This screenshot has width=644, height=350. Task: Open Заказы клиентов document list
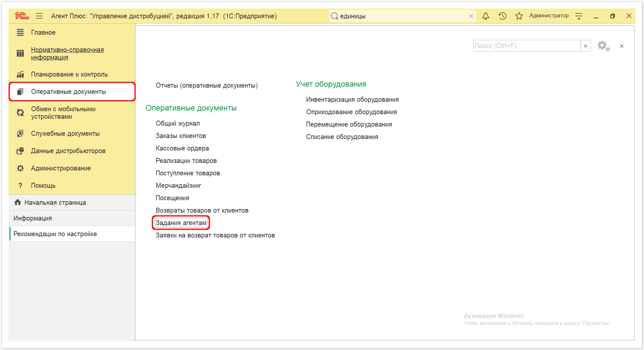point(181,136)
